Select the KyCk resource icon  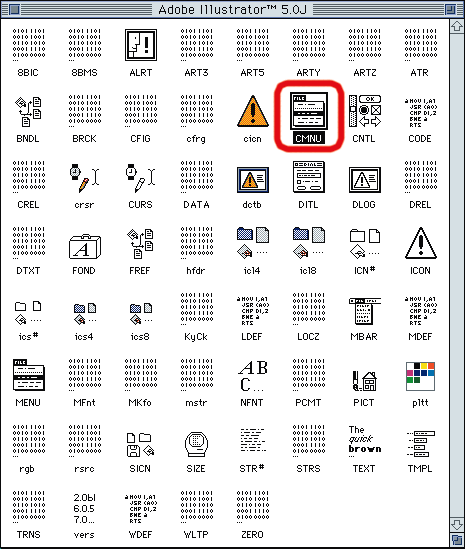pos(197,309)
